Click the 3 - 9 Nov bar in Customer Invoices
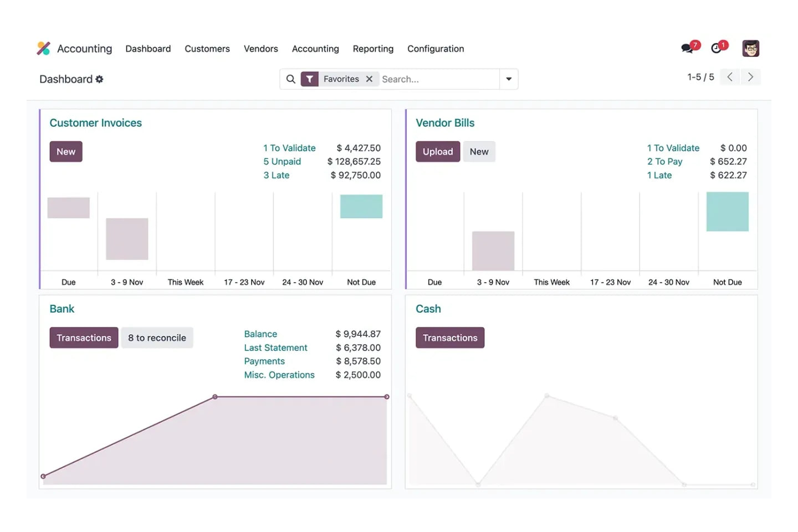798x532 pixels. tap(127, 239)
